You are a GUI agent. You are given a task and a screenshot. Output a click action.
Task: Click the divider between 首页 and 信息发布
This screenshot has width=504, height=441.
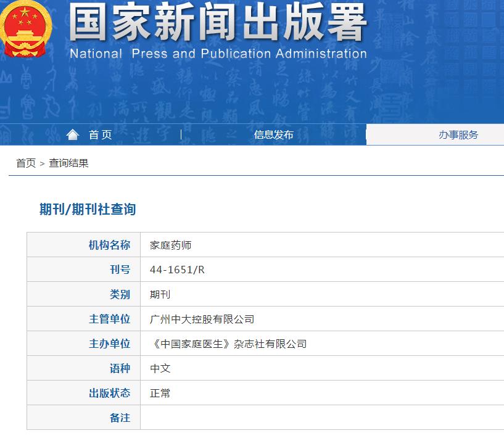tap(181, 134)
